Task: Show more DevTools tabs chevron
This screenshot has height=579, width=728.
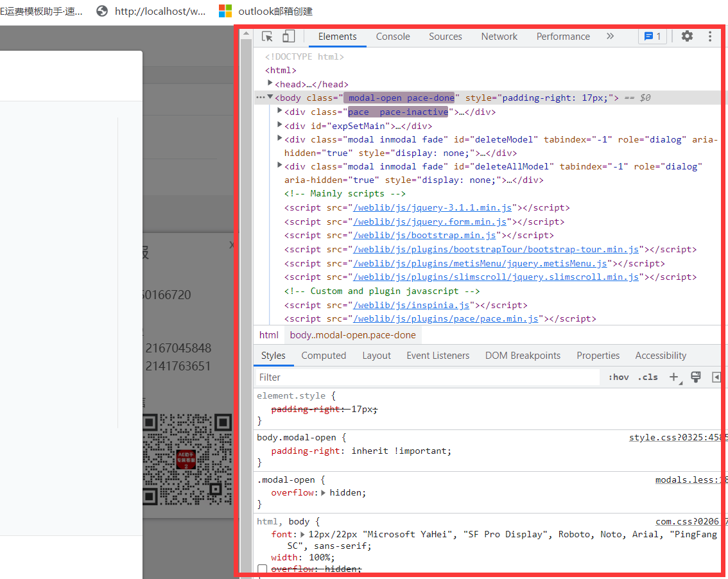Action: coord(610,36)
